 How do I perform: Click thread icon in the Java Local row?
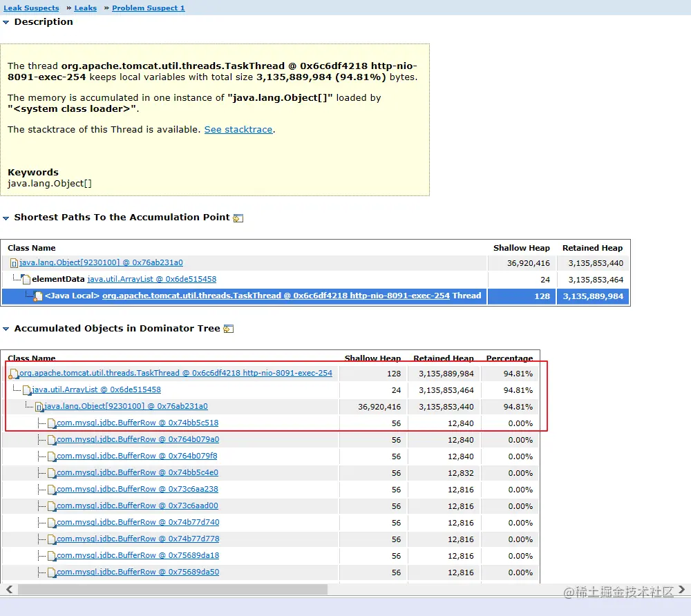[38, 296]
